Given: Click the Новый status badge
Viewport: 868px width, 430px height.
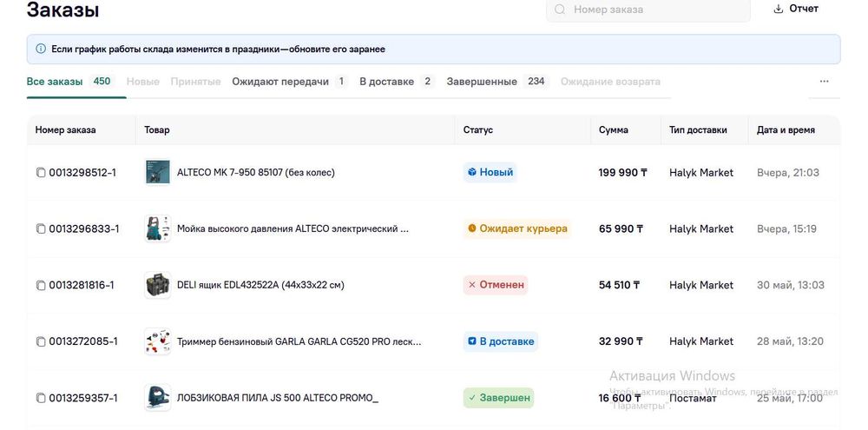Looking at the screenshot, I should click(490, 172).
